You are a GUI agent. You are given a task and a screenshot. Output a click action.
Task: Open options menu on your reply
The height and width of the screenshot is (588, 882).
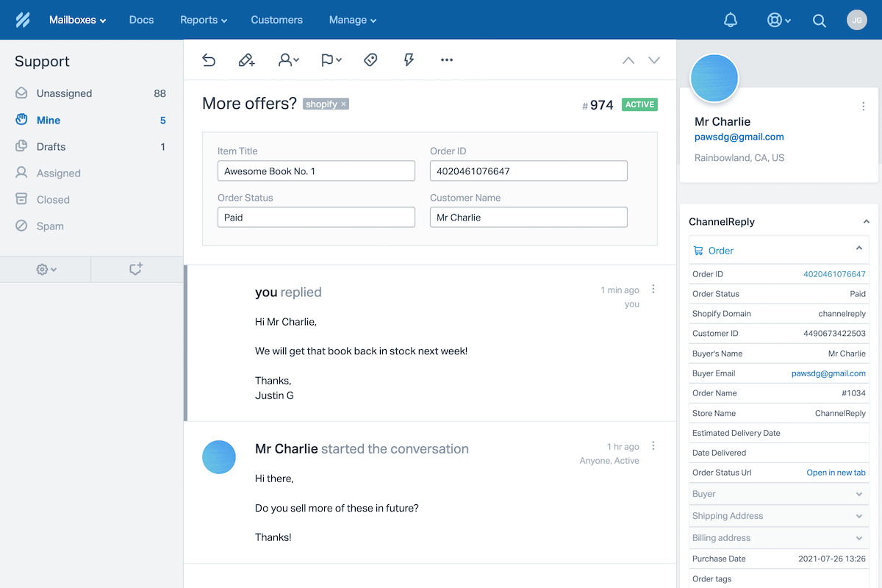pos(653,290)
